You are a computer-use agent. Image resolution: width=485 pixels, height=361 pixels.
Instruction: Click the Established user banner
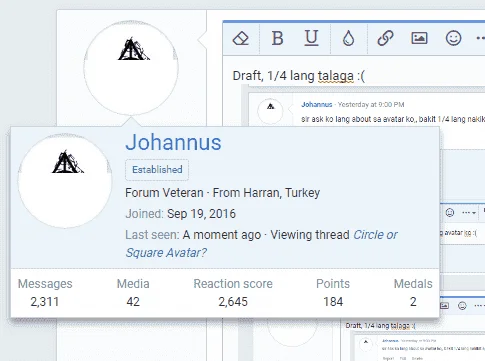tap(157, 170)
